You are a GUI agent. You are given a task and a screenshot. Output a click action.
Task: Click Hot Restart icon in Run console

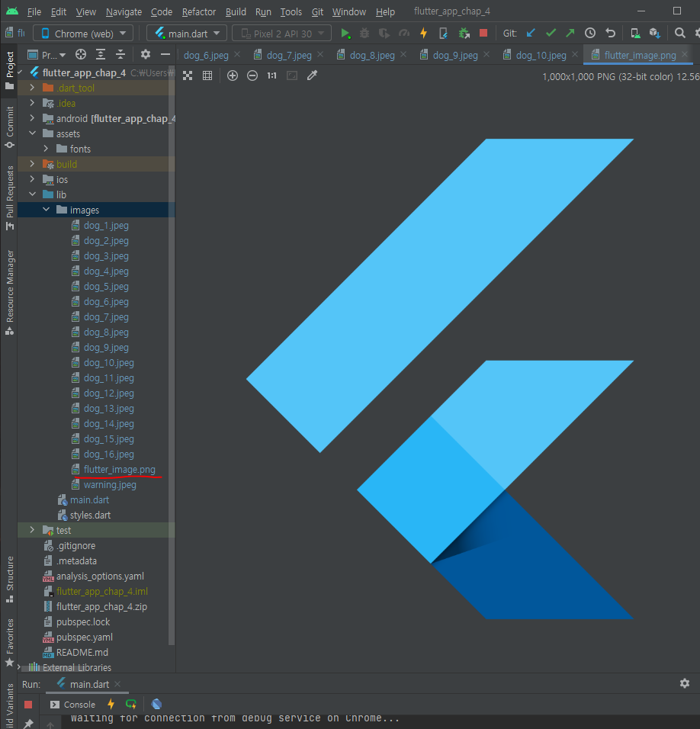(x=130, y=704)
